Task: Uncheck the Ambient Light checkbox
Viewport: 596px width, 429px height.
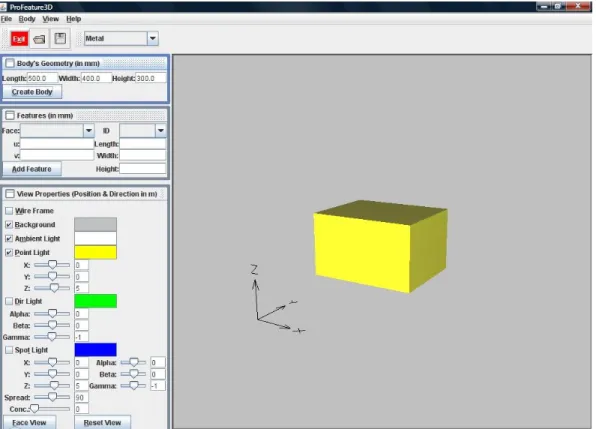Action: 9,239
